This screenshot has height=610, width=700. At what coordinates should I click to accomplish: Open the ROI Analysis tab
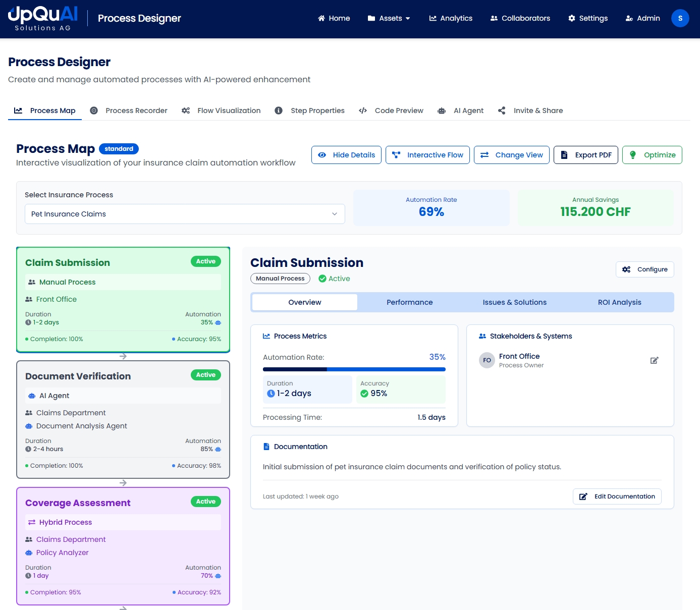click(620, 302)
